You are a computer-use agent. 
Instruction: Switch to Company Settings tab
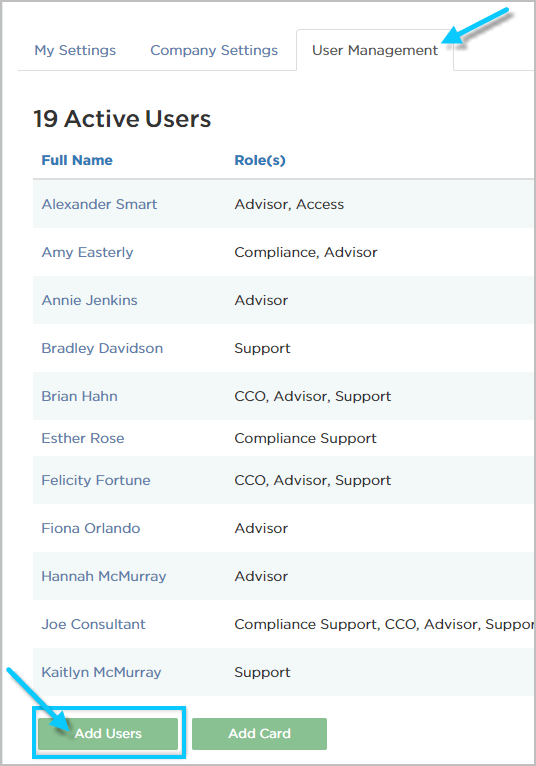[x=214, y=50]
